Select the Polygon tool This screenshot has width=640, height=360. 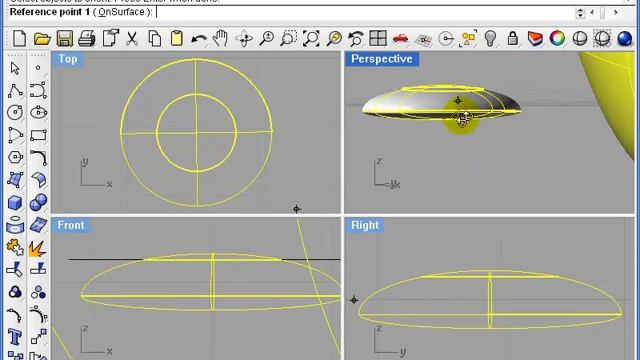point(15,158)
